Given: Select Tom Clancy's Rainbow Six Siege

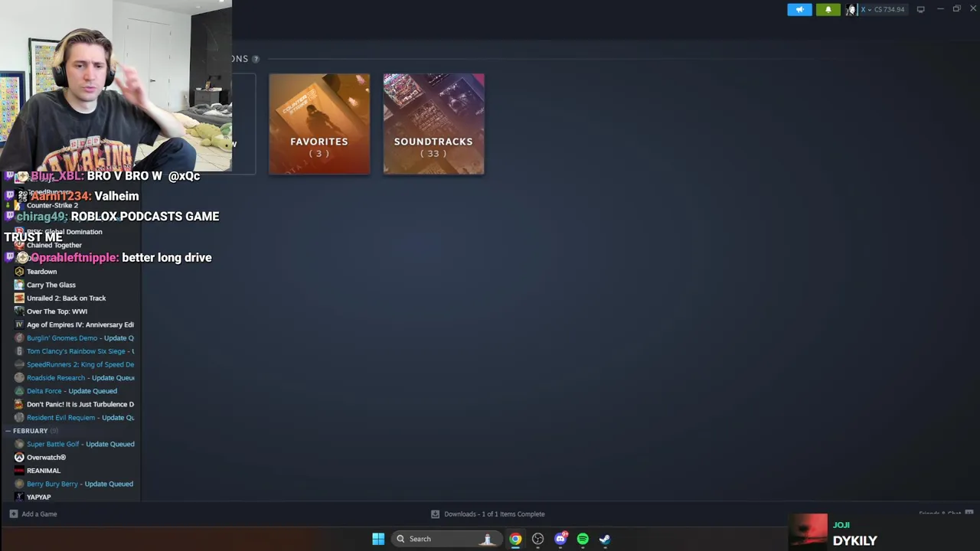Looking at the screenshot, I should tap(80, 351).
